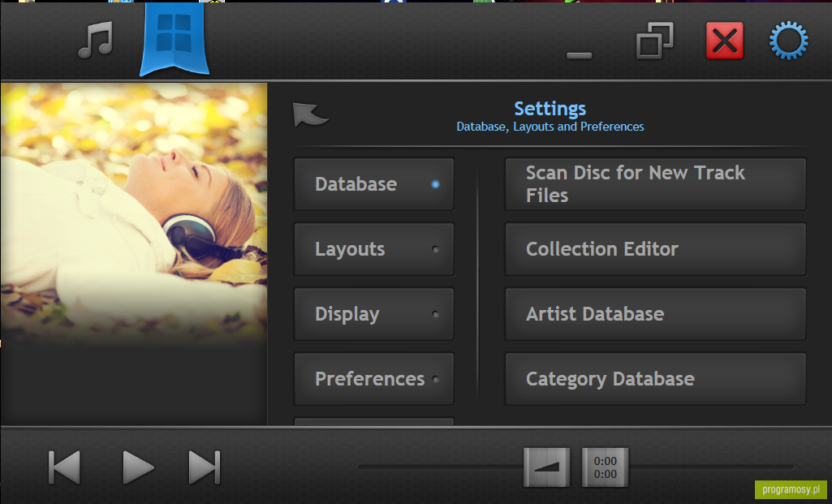The image size is (832, 504).
Task: Restore the player window size
Action: click(655, 41)
